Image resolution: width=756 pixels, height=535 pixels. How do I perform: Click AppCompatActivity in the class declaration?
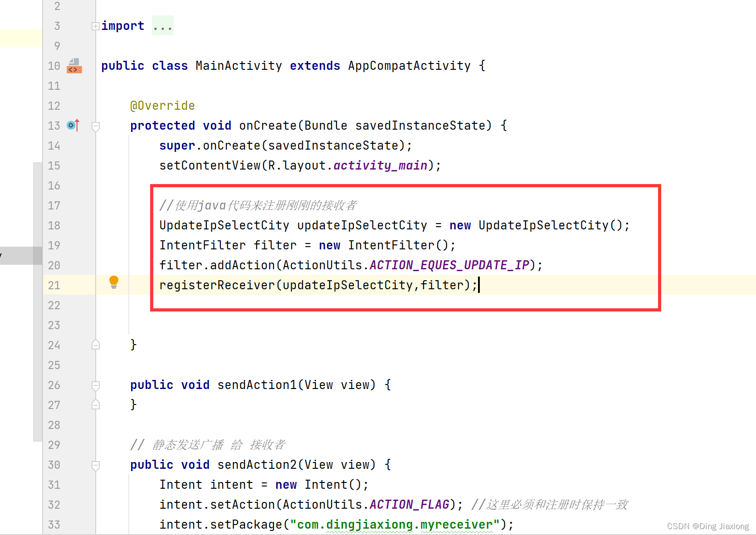409,66
